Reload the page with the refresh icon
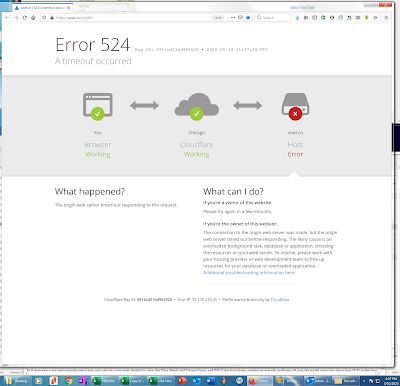This screenshot has width=400, height=386. (x=25, y=18)
